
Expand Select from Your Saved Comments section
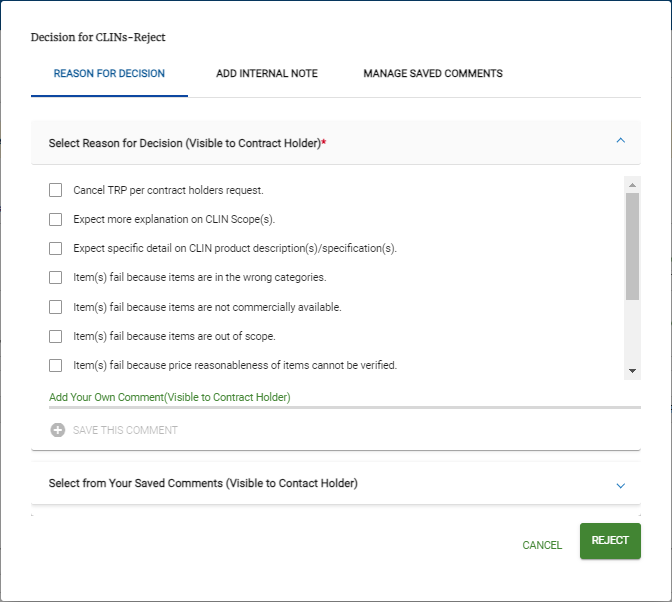pos(620,485)
